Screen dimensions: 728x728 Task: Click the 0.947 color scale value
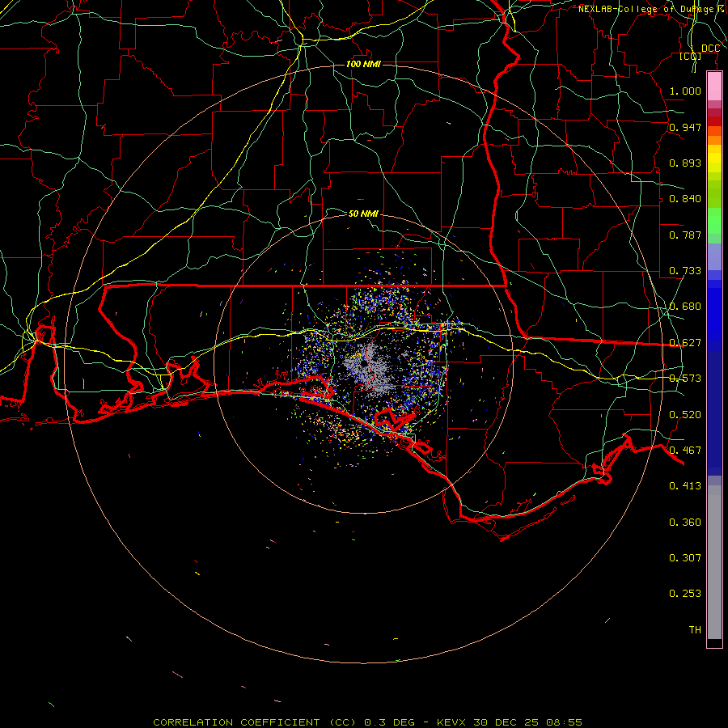click(x=685, y=127)
